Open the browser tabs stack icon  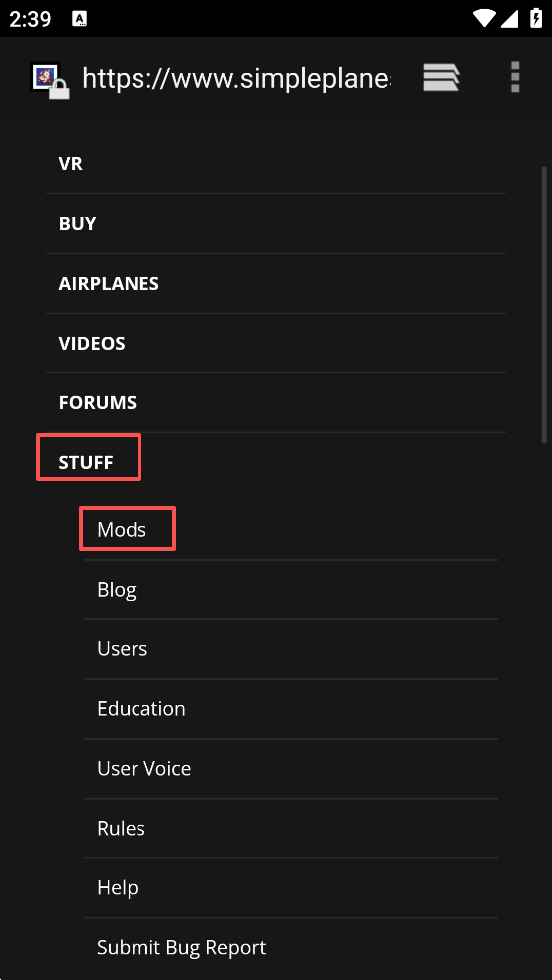pos(441,78)
